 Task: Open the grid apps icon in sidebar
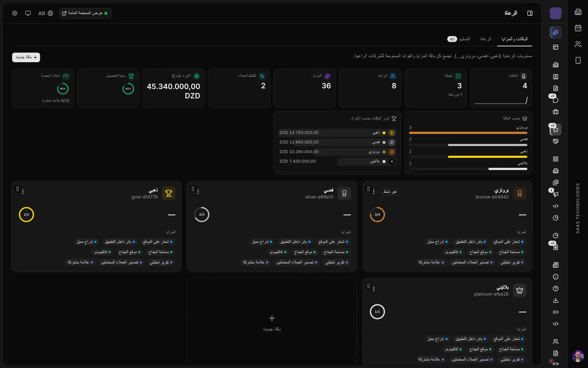pyautogui.click(x=555, y=159)
